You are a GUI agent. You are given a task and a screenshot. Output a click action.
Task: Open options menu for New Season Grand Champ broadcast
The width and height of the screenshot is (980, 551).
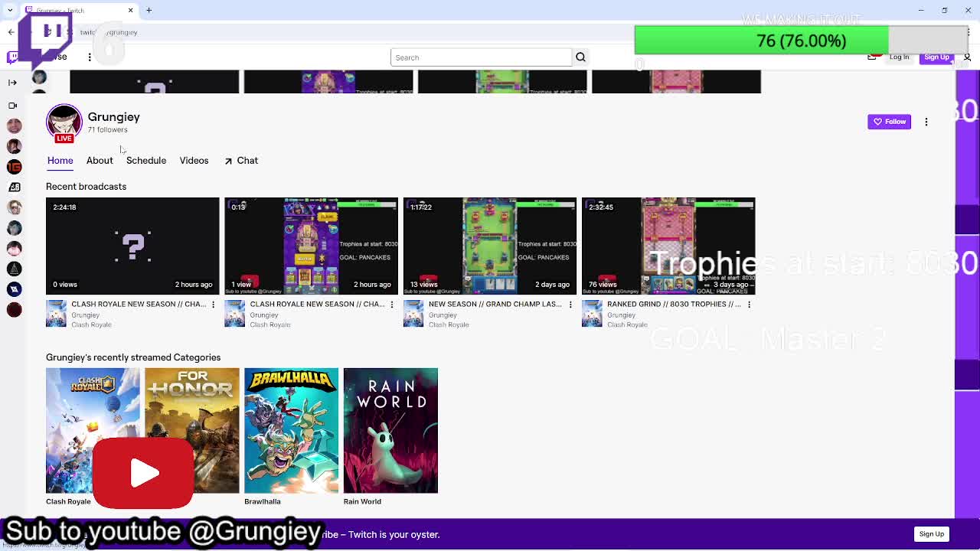570,305
